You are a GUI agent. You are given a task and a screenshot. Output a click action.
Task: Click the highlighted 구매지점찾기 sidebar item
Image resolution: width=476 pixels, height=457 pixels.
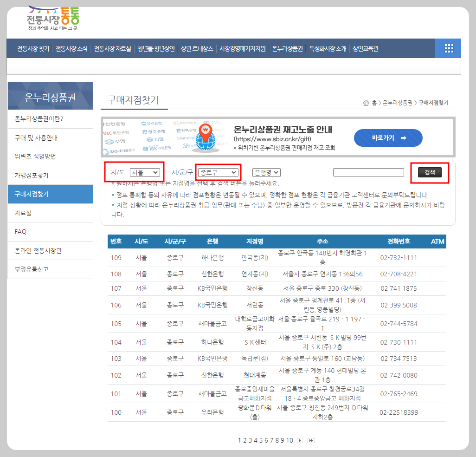click(50, 194)
